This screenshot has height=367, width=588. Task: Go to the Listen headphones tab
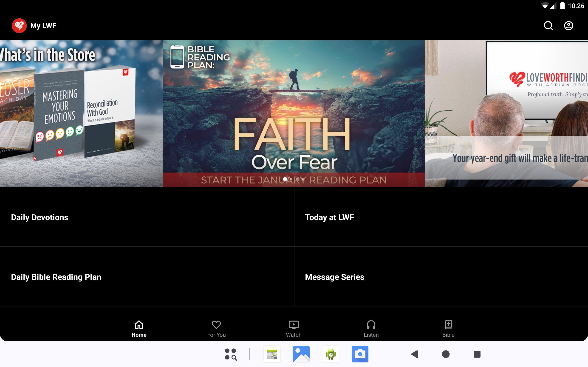click(x=371, y=328)
